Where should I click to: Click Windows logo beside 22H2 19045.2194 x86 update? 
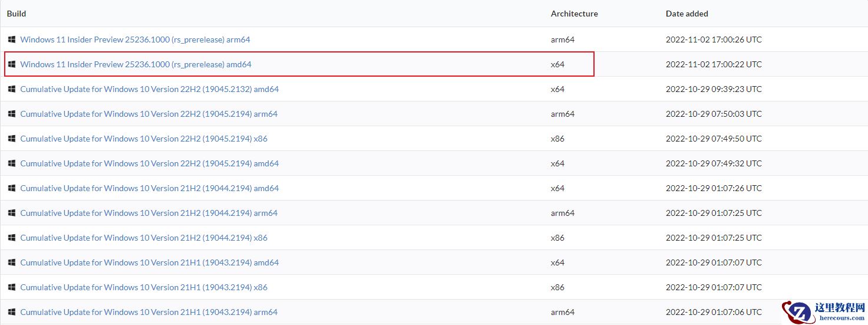[x=11, y=139]
